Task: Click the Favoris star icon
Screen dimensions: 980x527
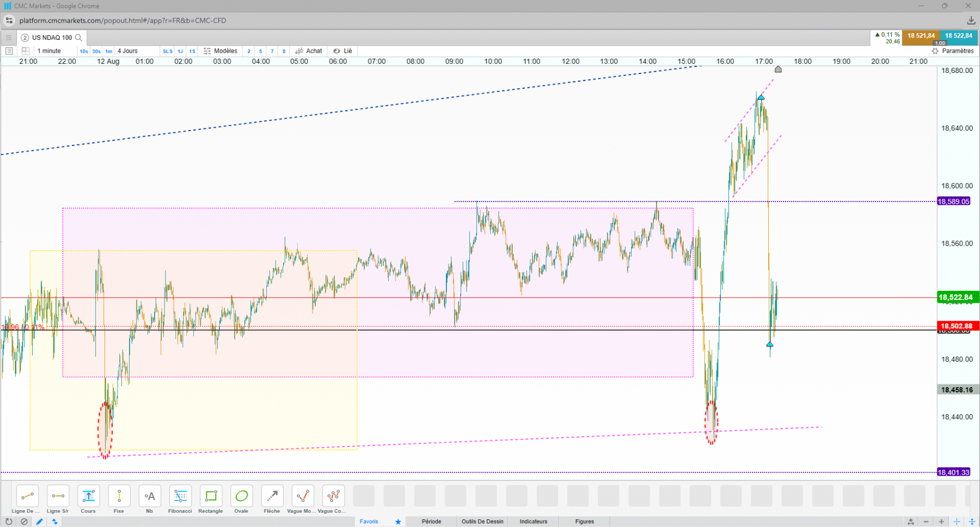Action: click(x=398, y=522)
